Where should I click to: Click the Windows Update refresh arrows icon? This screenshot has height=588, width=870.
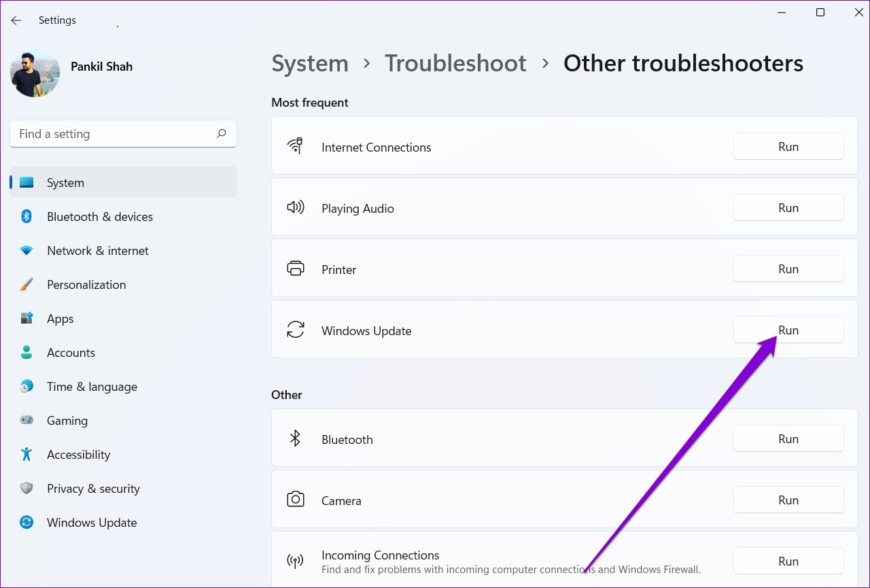(x=295, y=330)
